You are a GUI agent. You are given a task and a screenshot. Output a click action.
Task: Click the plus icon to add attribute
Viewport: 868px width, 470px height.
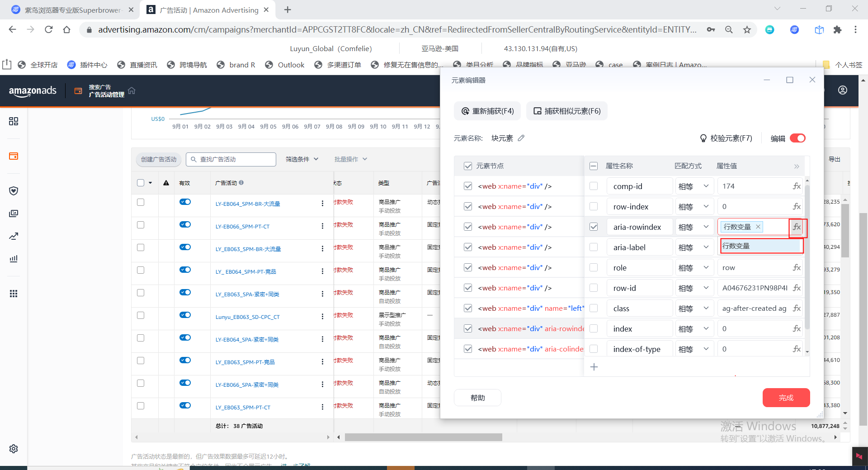(594, 367)
